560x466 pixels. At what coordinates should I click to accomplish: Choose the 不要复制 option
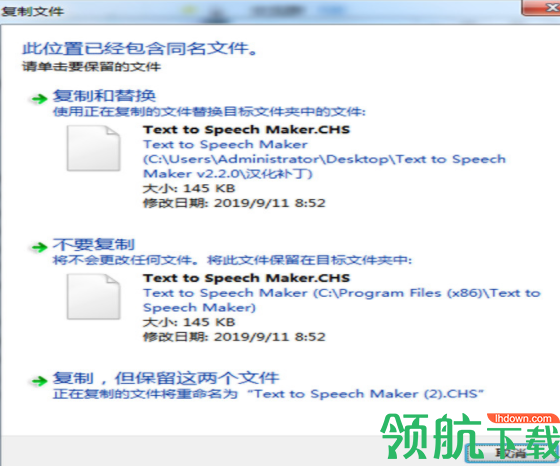pyautogui.click(x=94, y=245)
